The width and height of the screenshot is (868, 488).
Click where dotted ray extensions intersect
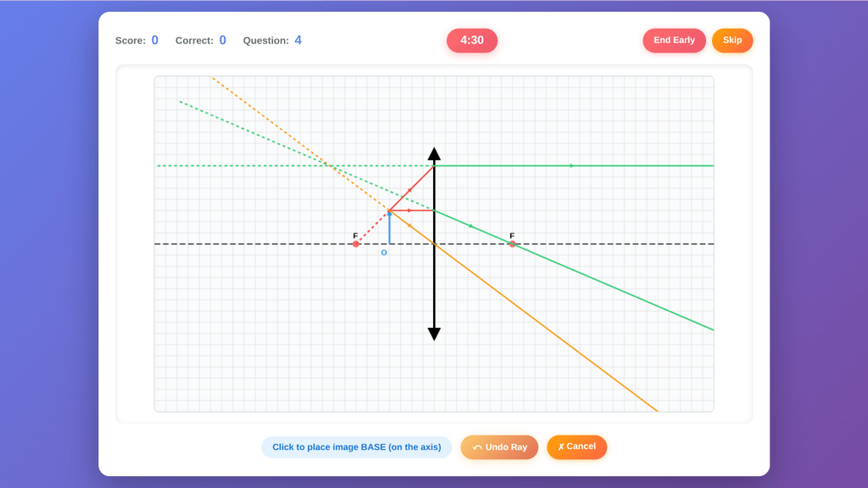[x=328, y=165]
